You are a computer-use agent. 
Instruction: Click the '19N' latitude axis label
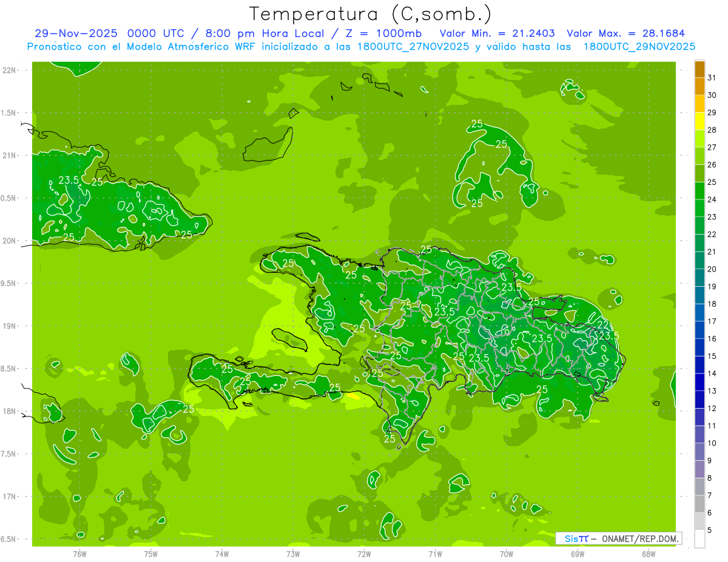pyautogui.click(x=10, y=326)
